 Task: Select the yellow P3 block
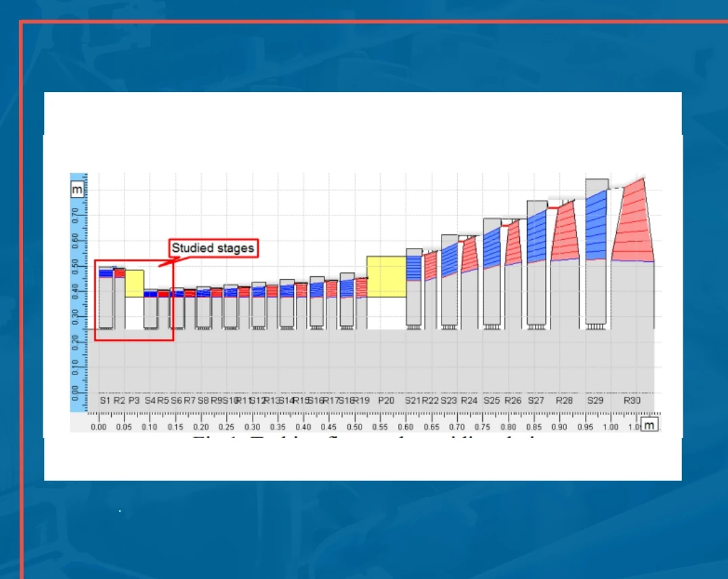134,283
